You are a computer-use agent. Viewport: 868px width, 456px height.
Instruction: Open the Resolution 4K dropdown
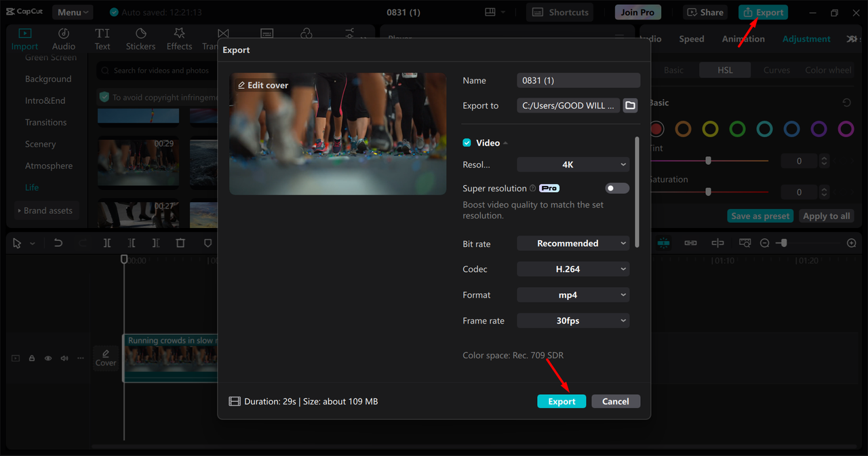point(573,164)
